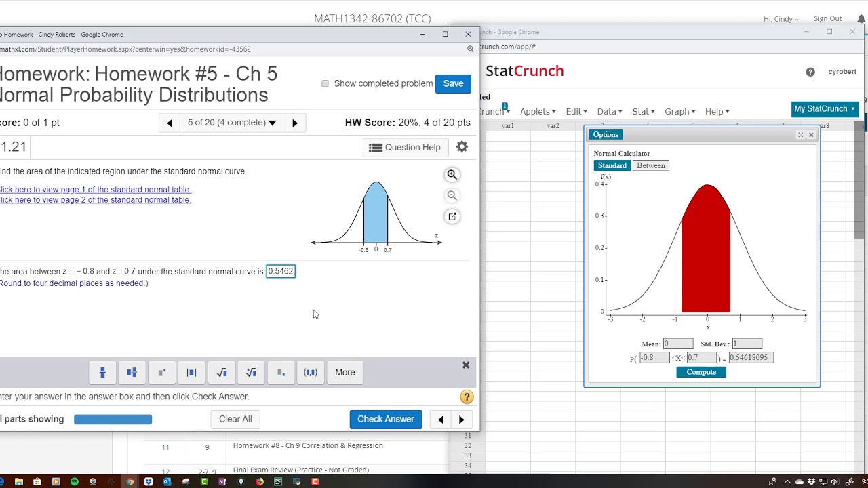Click the probability result field 0.54618095
Image resolution: width=868 pixels, height=488 pixels.
tap(751, 357)
